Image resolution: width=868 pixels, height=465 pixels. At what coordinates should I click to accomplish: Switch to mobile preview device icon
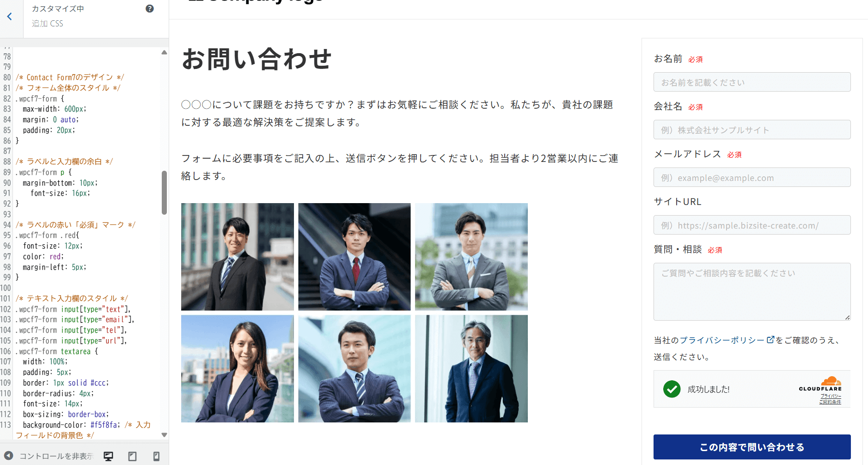[x=156, y=456]
